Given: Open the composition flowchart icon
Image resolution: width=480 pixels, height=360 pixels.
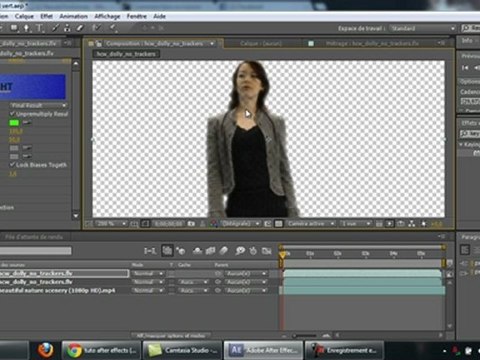Looking at the screenshot, I should click(x=412, y=224).
